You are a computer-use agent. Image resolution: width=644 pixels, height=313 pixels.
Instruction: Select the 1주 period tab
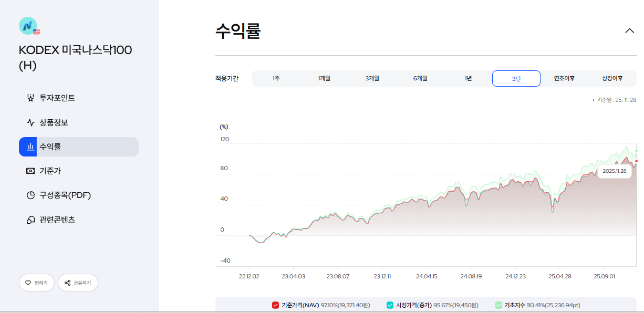[276, 78]
